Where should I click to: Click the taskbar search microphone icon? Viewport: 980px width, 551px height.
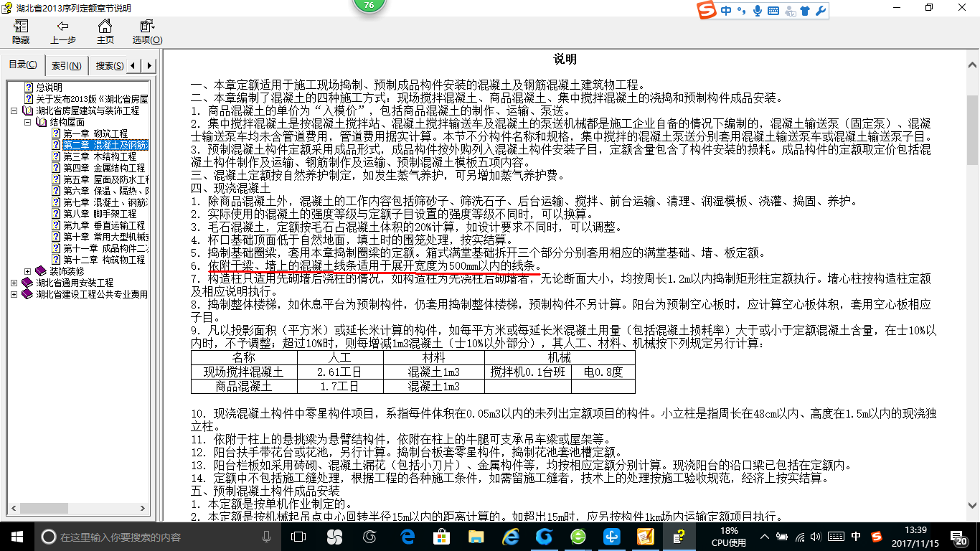tap(267, 537)
